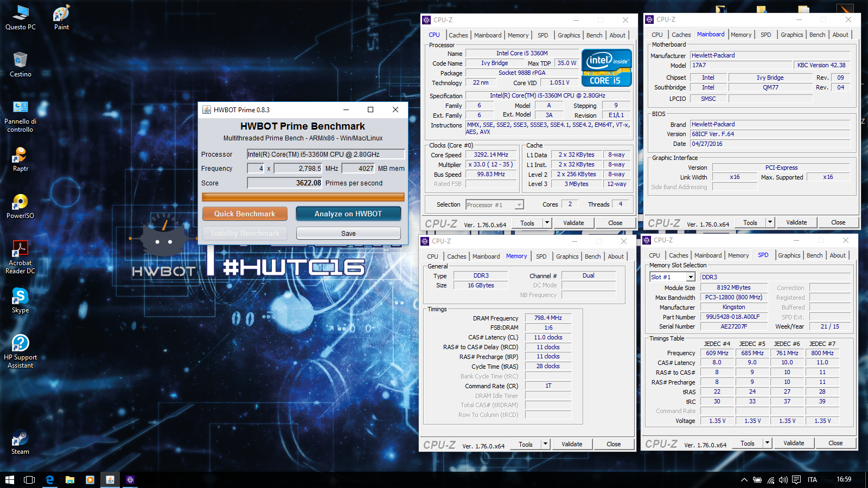
Task: Click the HWBOT Prime orange progress bar
Action: [303, 197]
